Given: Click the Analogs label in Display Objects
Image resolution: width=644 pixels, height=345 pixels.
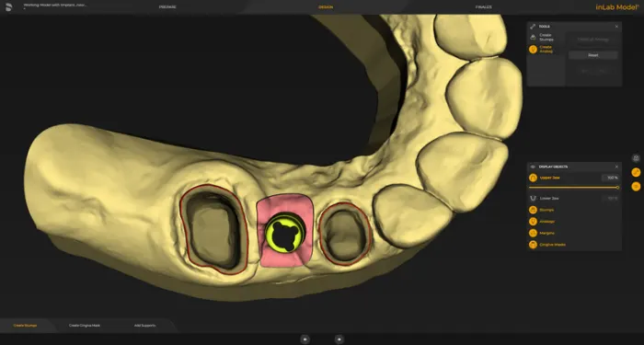Looking at the screenshot, I should click(x=547, y=222).
